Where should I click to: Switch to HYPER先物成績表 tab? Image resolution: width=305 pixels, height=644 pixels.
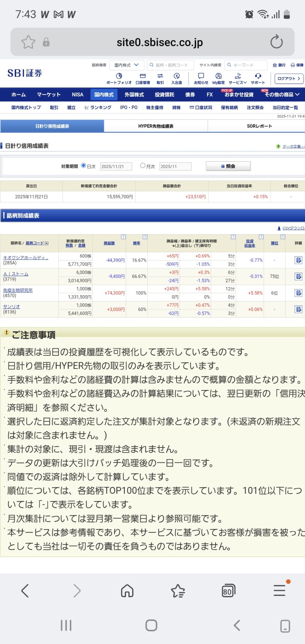point(156,126)
